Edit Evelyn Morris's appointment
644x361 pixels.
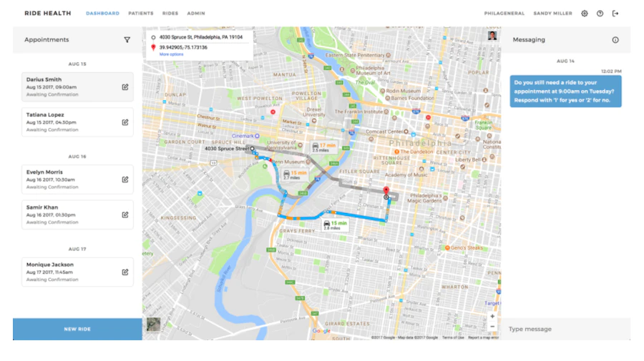click(x=125, y=179)
